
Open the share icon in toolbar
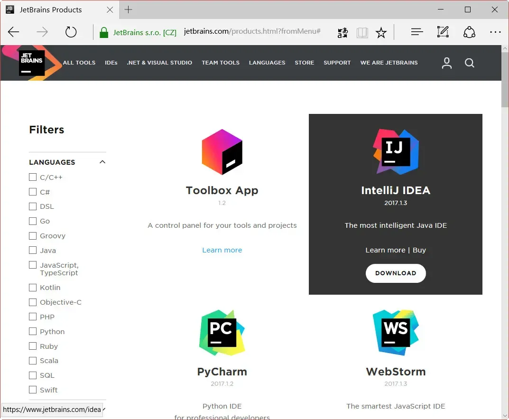coord(469,32)
